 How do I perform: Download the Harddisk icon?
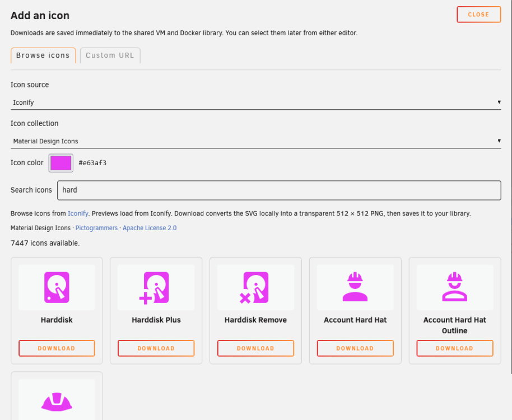57,348
